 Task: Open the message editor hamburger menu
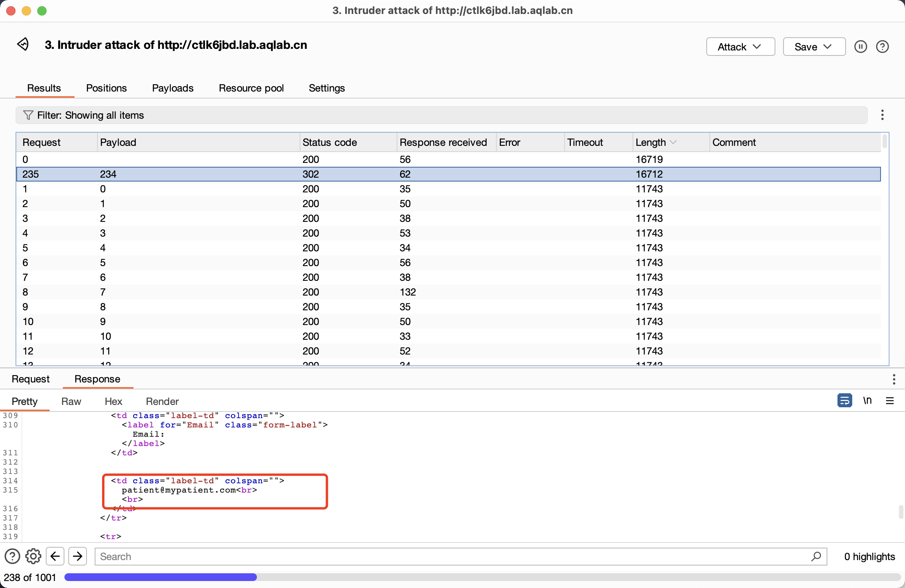point(890,401)
